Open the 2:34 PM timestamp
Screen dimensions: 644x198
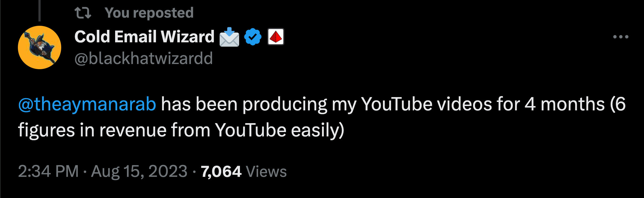(48, 171)
